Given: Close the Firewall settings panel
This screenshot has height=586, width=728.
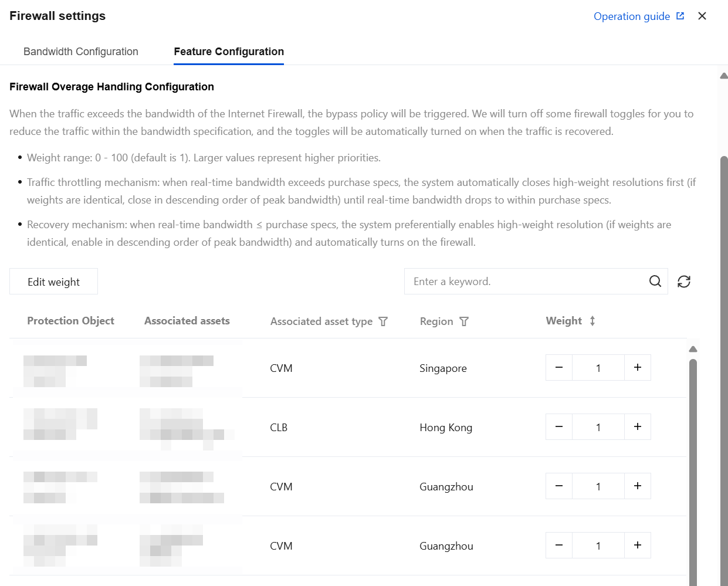Looking at the screenshot, I should (702, 16).
